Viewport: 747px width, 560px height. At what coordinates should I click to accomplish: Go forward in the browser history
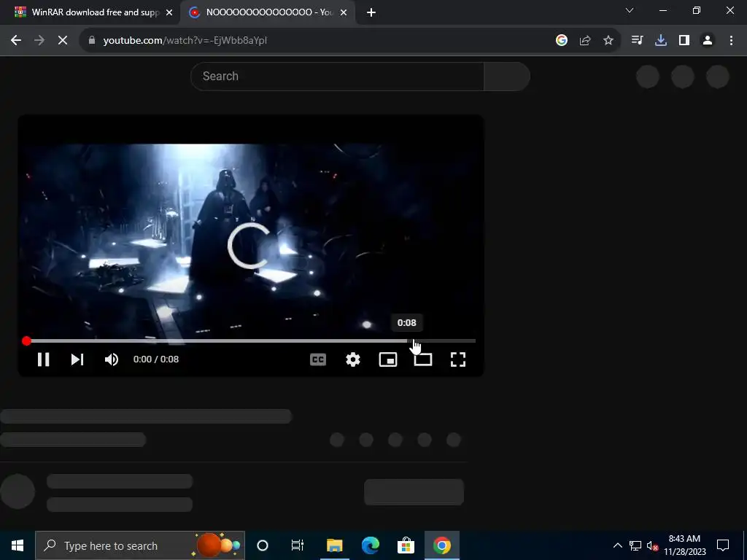[39, 41]
